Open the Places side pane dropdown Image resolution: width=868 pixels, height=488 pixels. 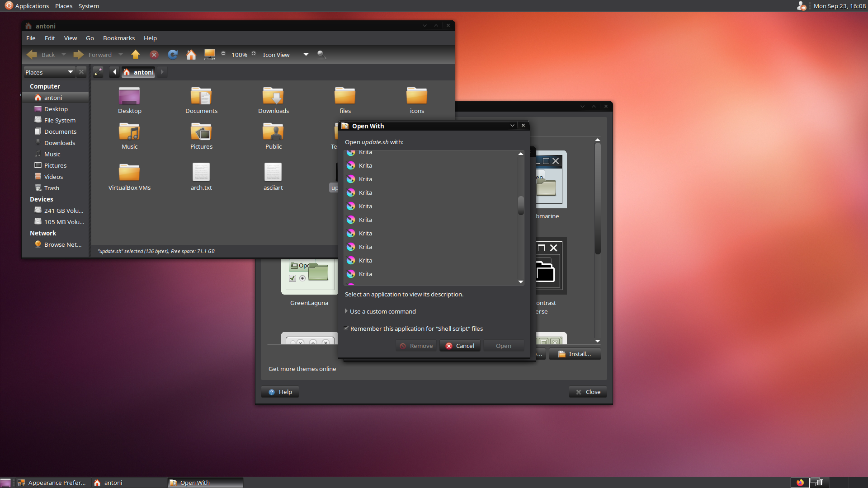(x=49, y=72)
